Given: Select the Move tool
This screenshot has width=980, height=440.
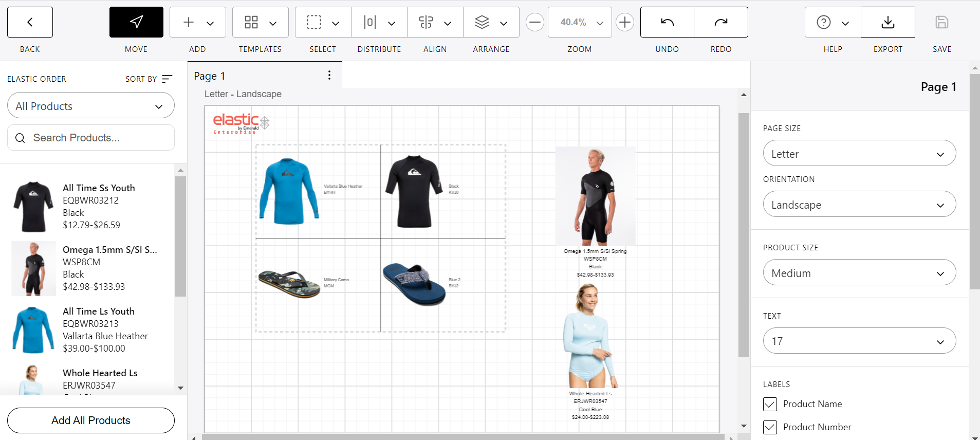Looking at the screenshot, I should pos(136,22).
